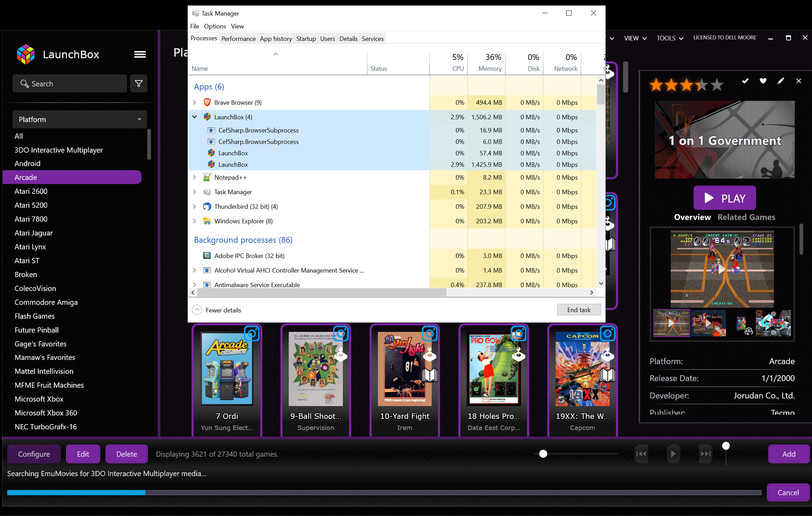
Task: Set rating to five stars
Action: (x=717, y=85)
